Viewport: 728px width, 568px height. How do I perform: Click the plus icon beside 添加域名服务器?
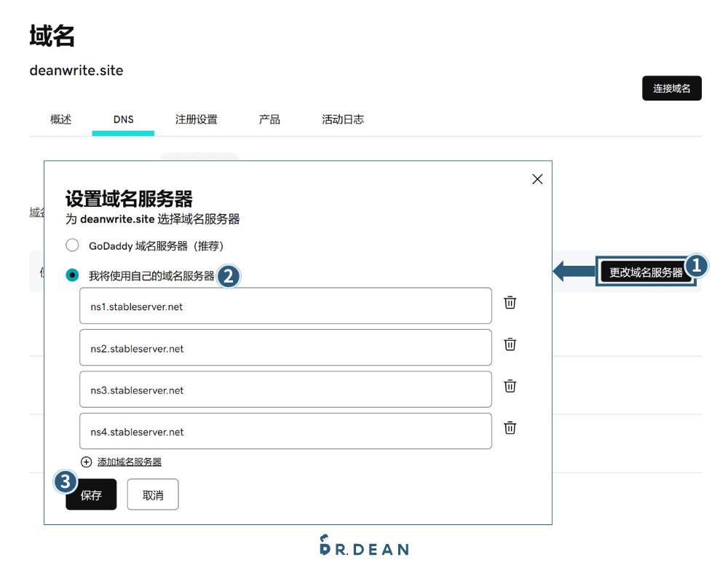(85, 461)
